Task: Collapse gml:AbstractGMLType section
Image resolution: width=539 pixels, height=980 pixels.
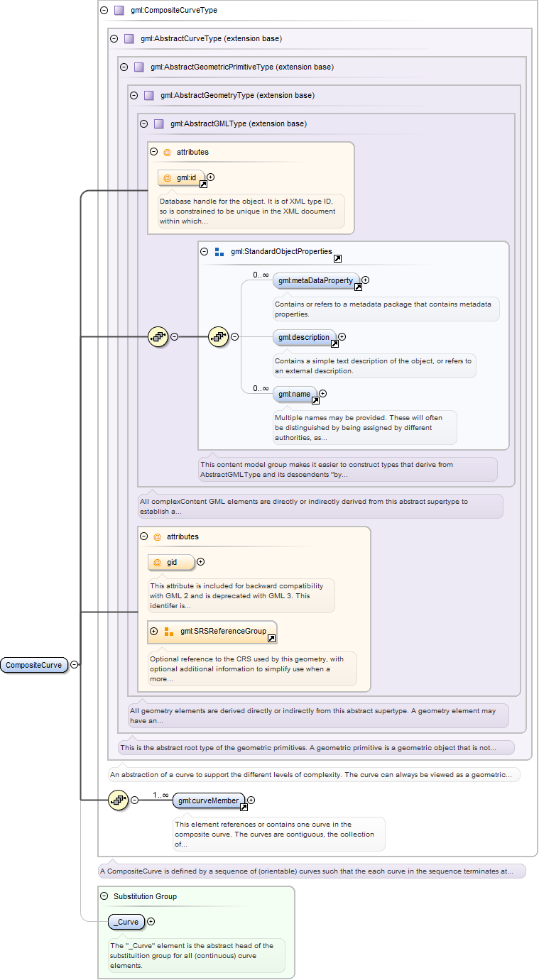Action: pos(144,123)
